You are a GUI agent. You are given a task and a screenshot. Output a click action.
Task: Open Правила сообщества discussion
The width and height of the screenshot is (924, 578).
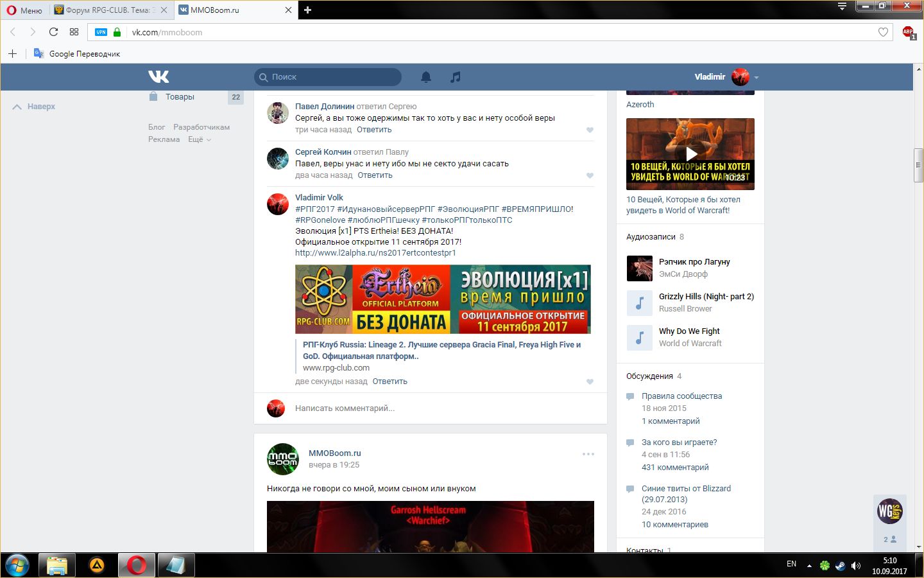point(681,396)
